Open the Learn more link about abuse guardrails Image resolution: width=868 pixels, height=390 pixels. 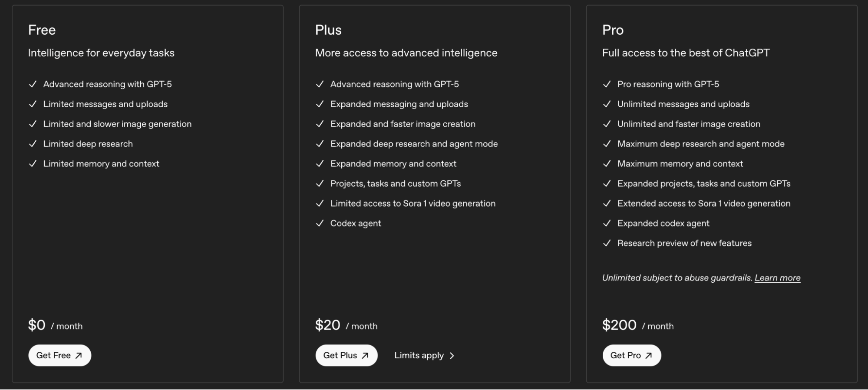[777, 278]
